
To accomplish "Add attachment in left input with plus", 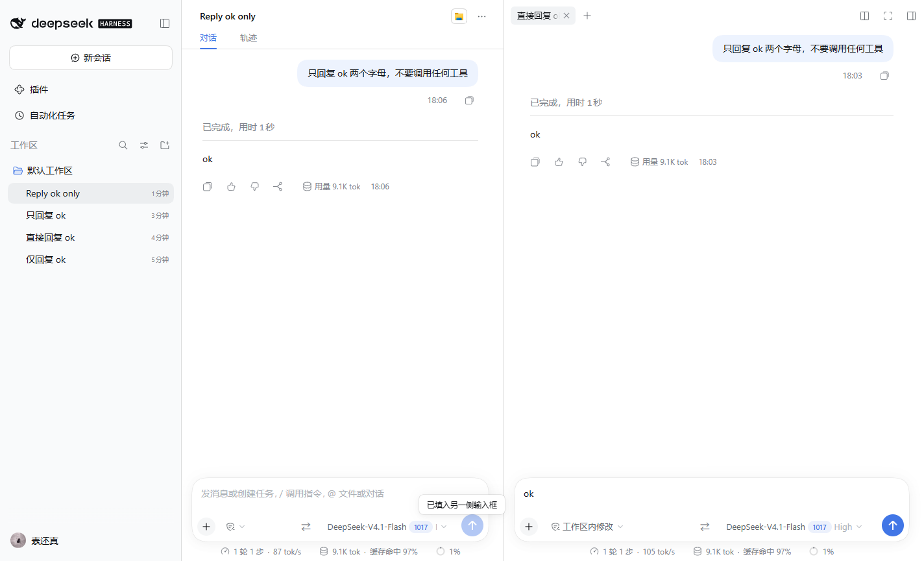I will coord(206,527).
